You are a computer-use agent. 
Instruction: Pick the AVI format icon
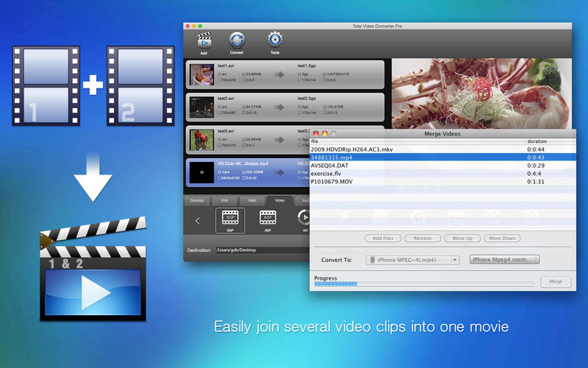coord(304,218)
